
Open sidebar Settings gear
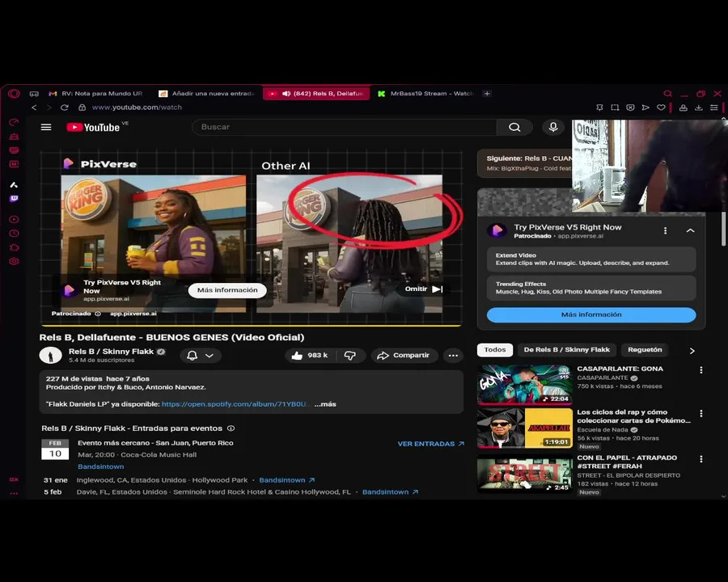click(x=14, y=261)
